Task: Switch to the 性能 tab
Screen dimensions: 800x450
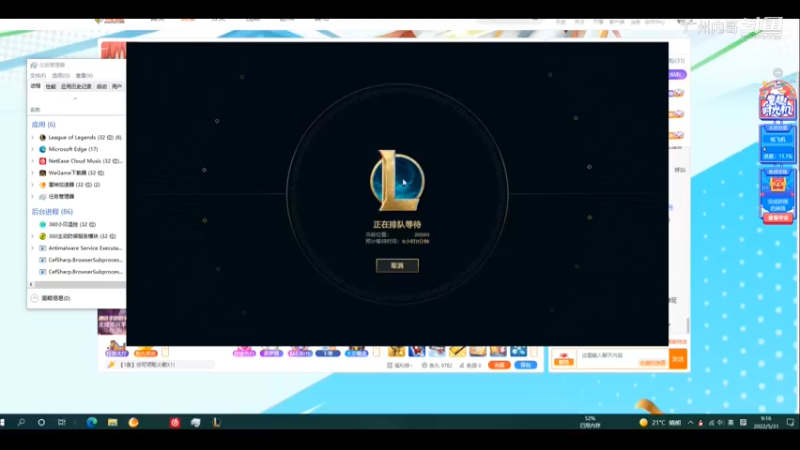Action: pos(51,87)
